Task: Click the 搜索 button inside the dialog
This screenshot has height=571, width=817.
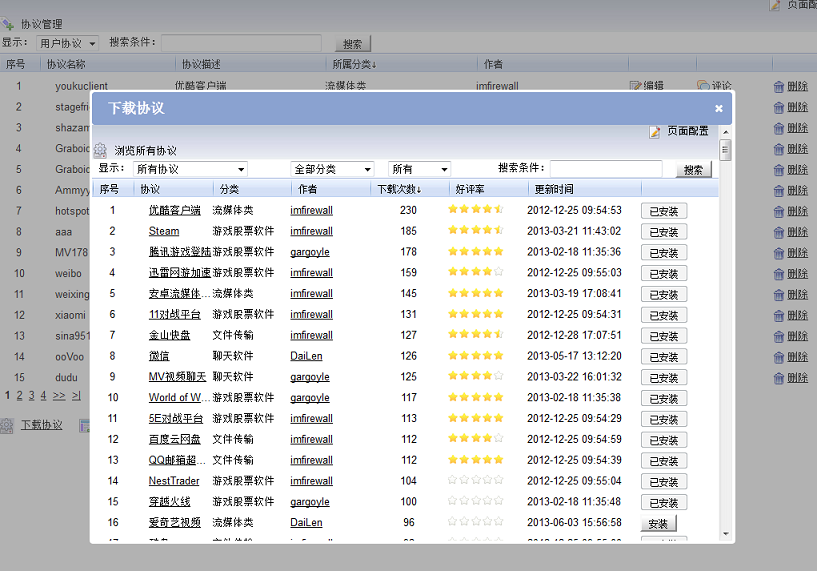Action: (x=694, y=170)
